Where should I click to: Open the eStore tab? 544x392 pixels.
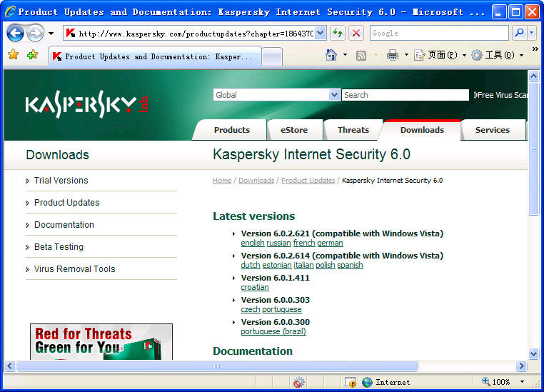point(294,130)
